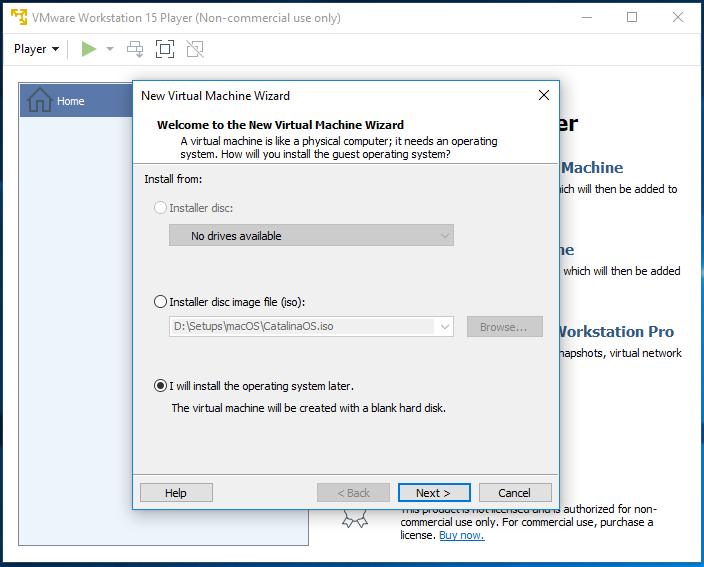Image resolution: width=704 pixels, height=567 pixels.
Task: Cancel the New Virtual Machine Wizard
Action: pyautogui.click(x=515, y=492)
